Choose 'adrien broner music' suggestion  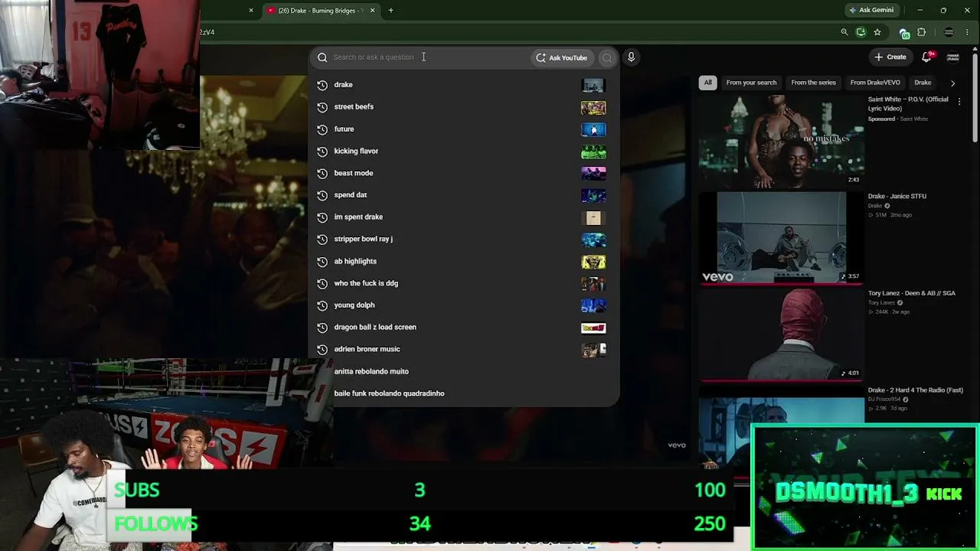point(464,350)
